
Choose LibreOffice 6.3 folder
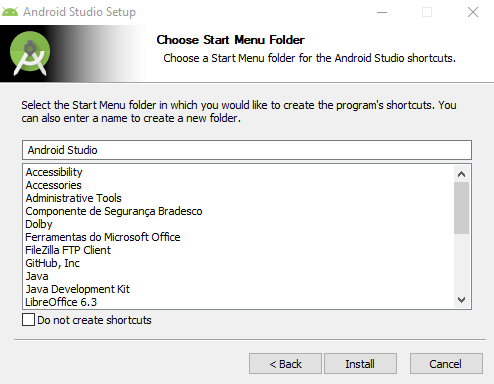coord(61,302)
